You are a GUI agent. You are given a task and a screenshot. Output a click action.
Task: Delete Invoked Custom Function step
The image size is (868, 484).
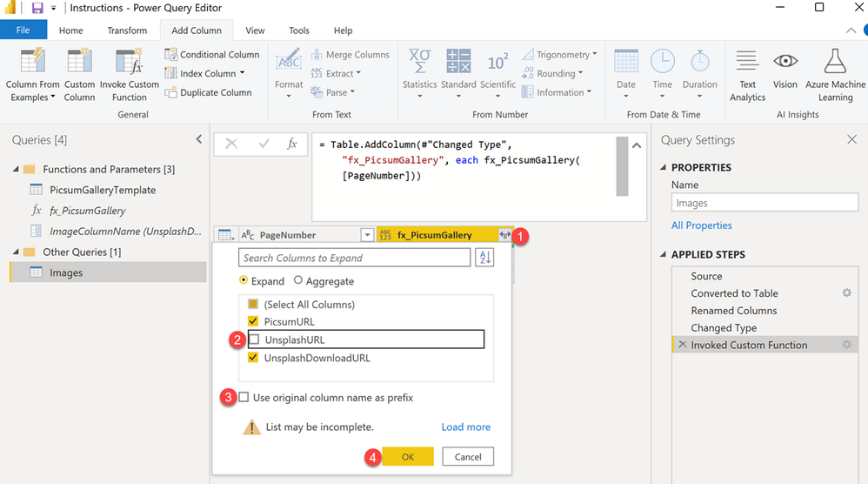coord(682,345)
